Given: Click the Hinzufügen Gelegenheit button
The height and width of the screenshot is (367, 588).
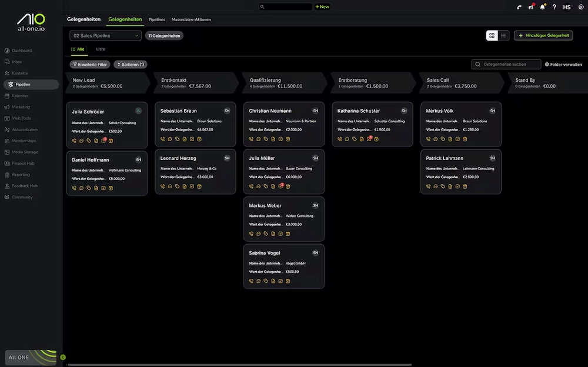Looking at the screenshot, I should 543,36.
